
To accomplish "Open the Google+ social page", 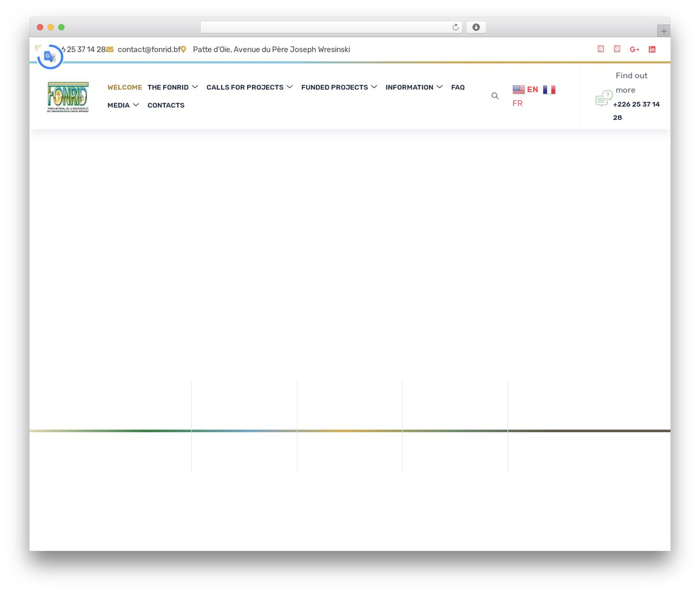I will [634, 49].
